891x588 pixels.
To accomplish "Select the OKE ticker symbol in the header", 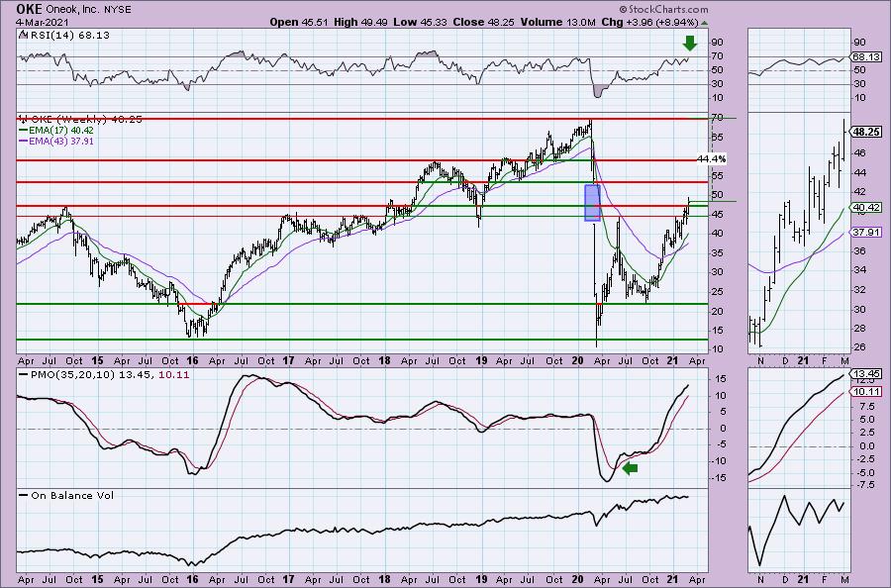I will coord(29,9).
